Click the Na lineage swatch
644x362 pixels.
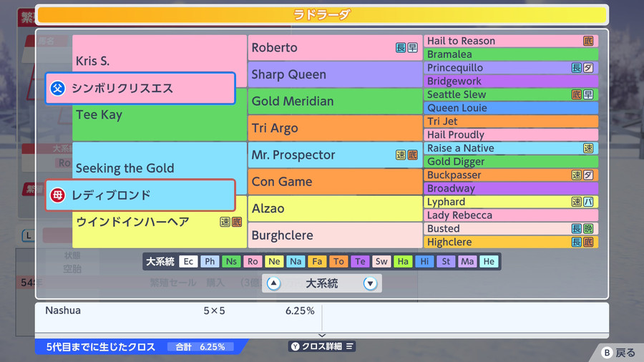click(296, 261)
